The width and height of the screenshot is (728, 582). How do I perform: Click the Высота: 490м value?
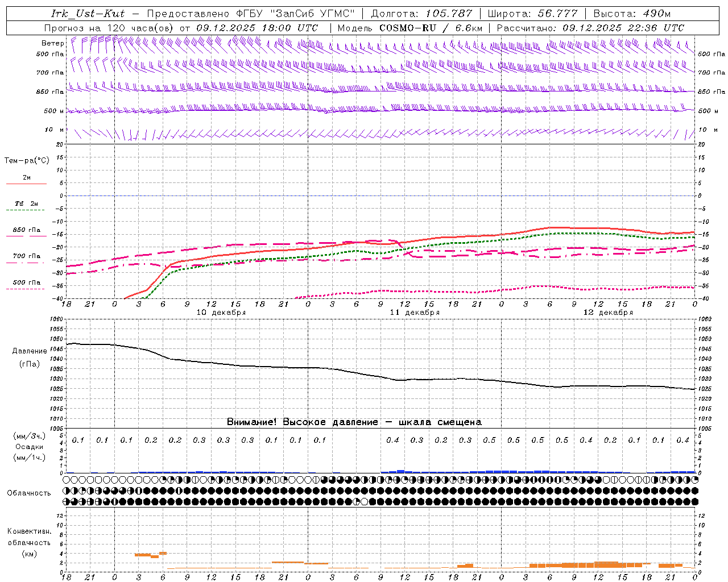(632, 14)
